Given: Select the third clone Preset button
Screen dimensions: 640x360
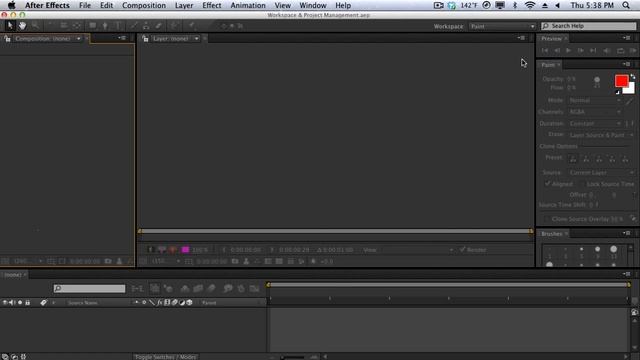Looking at the screenshot, I should 599,159.
